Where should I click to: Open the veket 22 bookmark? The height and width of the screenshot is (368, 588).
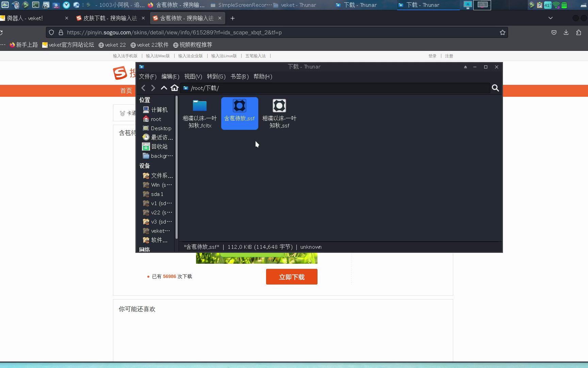tap(112, 45)
